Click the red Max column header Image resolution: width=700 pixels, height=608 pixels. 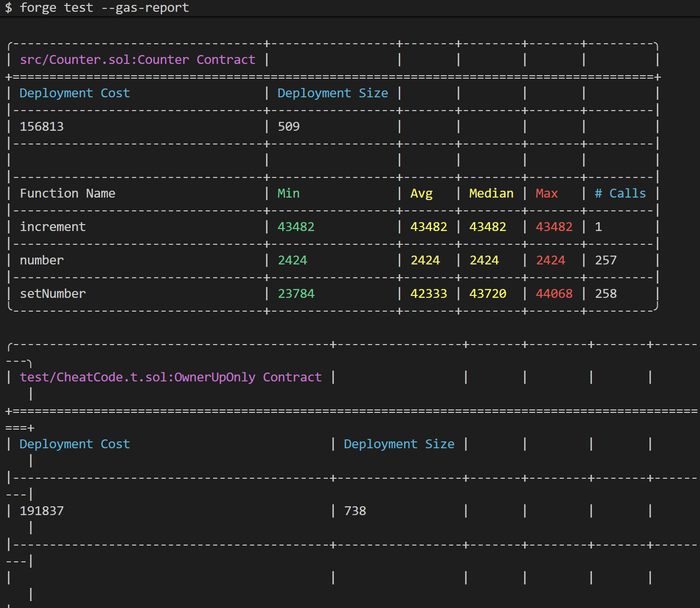coord(547,194)
